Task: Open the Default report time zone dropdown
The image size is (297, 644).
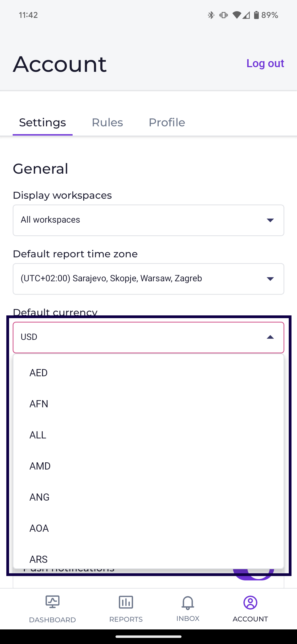Action: [x=148, y=279]
